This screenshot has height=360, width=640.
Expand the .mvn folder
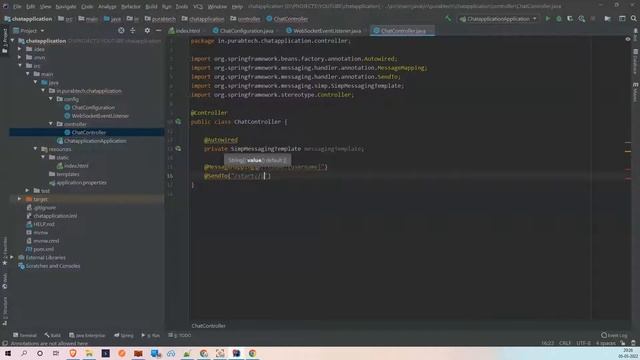[x=20, y=57]
